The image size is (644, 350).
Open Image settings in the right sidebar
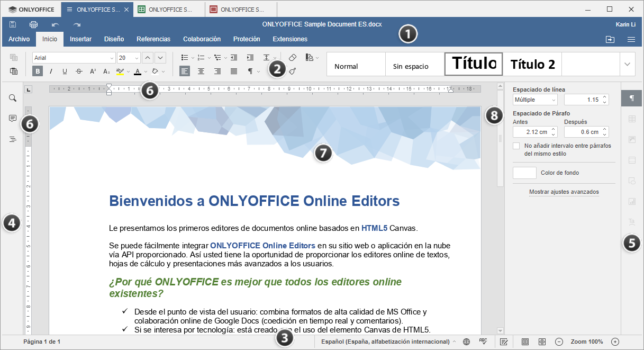(631, 139)
